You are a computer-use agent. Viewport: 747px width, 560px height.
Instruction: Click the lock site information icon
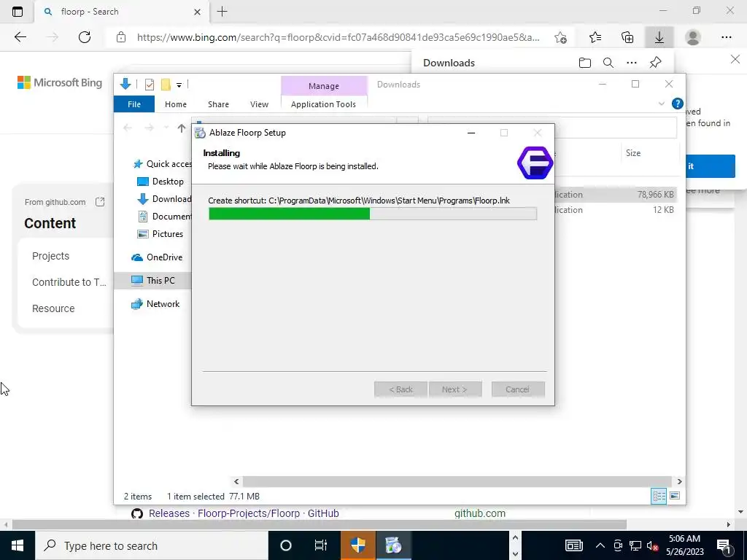click(x=121, y=37)
